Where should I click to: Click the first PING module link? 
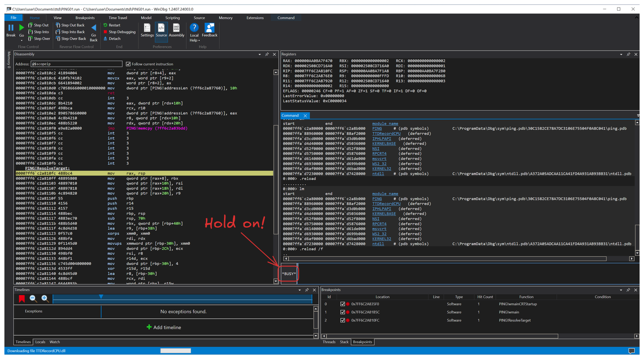(x=377, y=129)
